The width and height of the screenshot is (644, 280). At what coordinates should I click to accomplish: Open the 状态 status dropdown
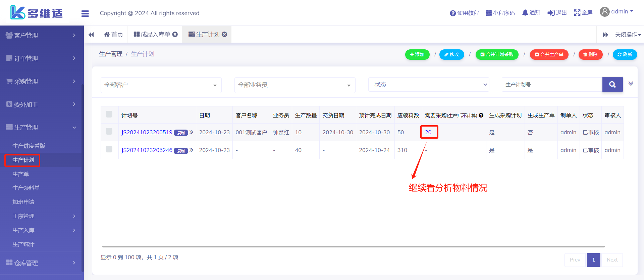(428, 85)
